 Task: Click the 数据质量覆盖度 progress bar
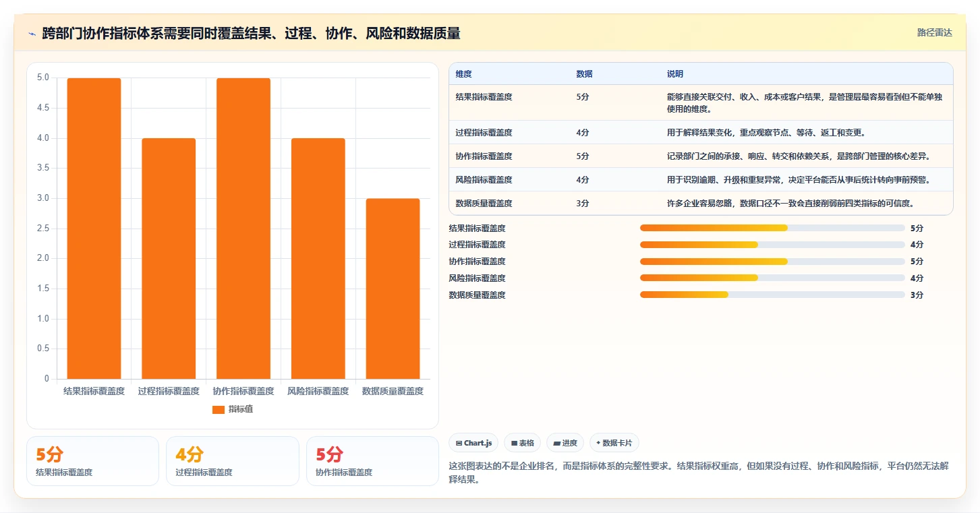pyautogui.click(x=772, y=295)
